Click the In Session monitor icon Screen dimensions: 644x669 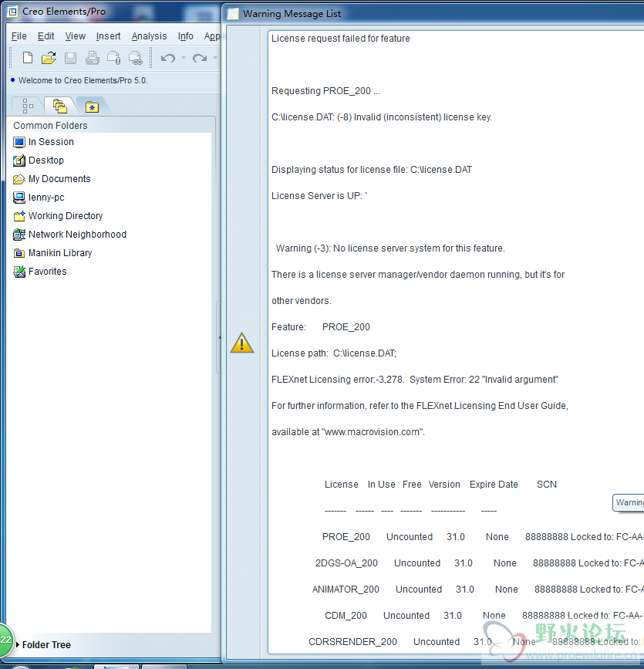(x=19, y=142)
